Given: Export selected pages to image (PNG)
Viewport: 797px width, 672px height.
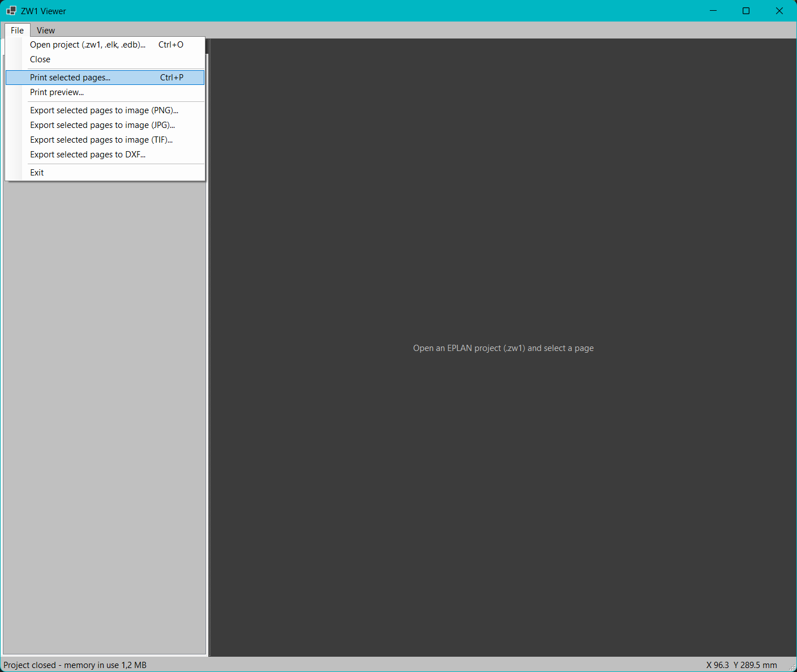Looking at the screenshot, I should 105,110.
